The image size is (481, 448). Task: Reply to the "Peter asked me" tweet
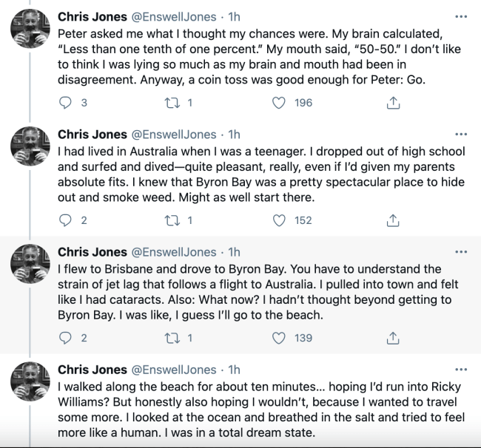(65, 103)
